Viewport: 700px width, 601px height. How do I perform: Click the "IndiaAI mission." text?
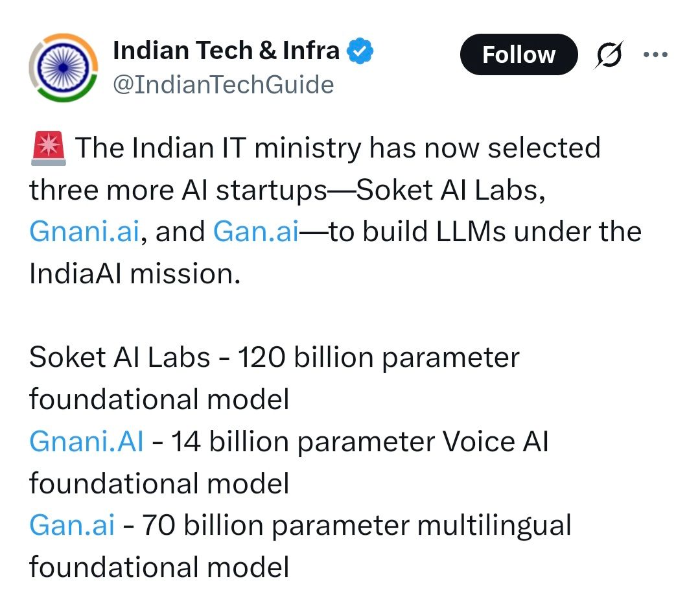click(134, 274)
